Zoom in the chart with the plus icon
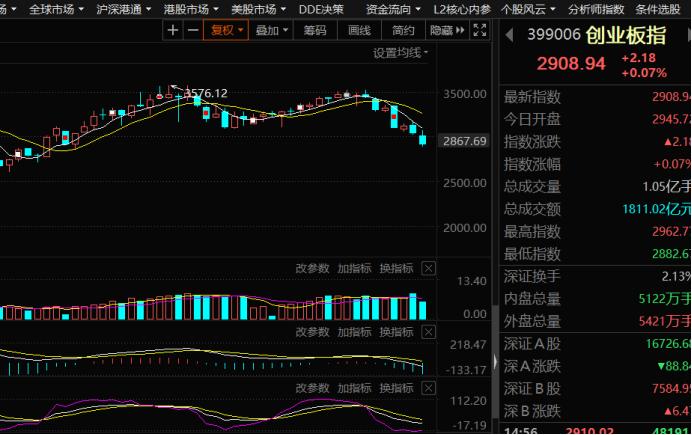The width and height of the screenshot is (692, 435). 173,30
